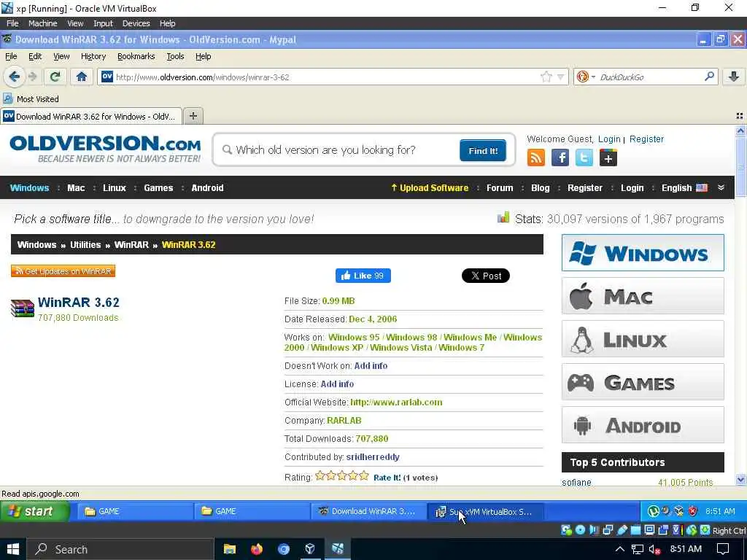The height and width of the screenshot is (560, 747).
Task: Click the WinRAR books icon
Action: tap(23, 308)
